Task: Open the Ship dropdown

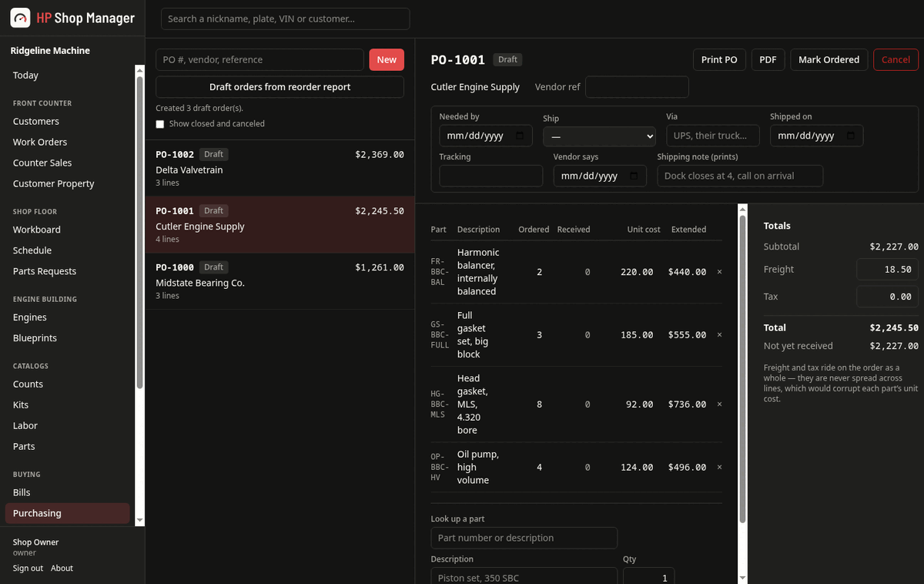Action: point(599,136)
